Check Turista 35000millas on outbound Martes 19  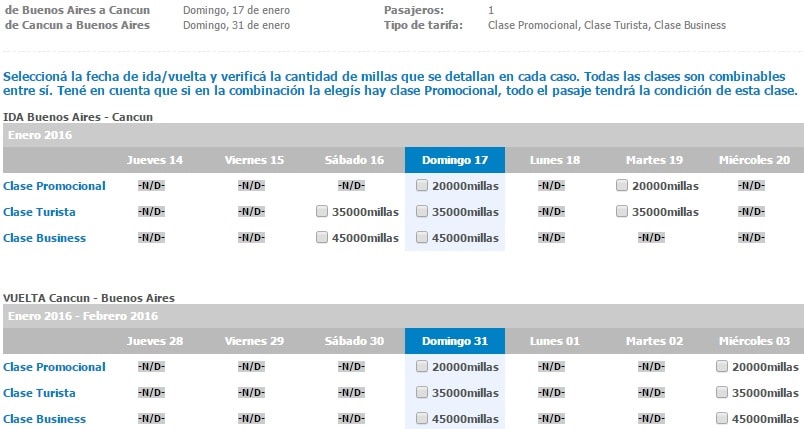pos(621,211)
